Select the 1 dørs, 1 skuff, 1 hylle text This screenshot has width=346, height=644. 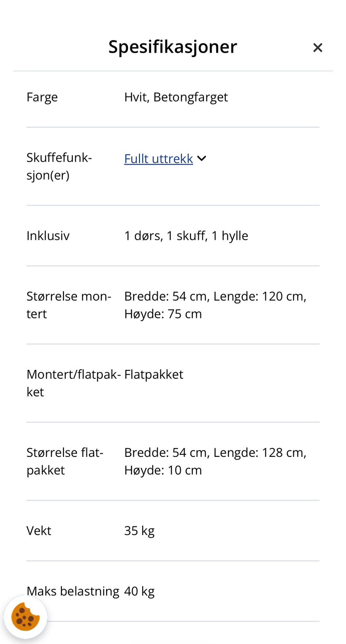(x=186, y=235)
